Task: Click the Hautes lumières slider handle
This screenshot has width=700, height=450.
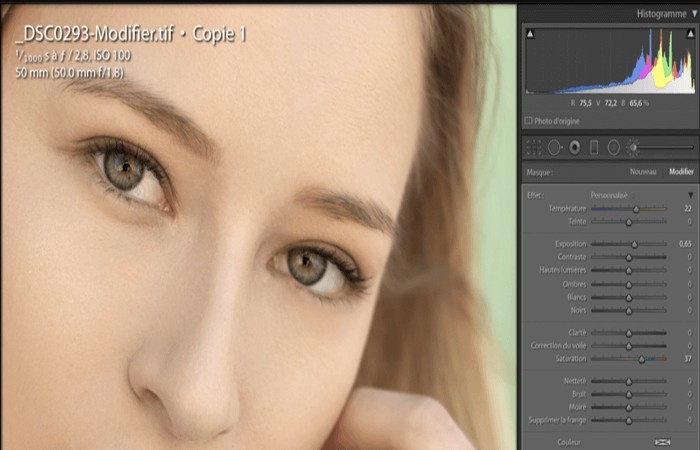Action: 629,271
